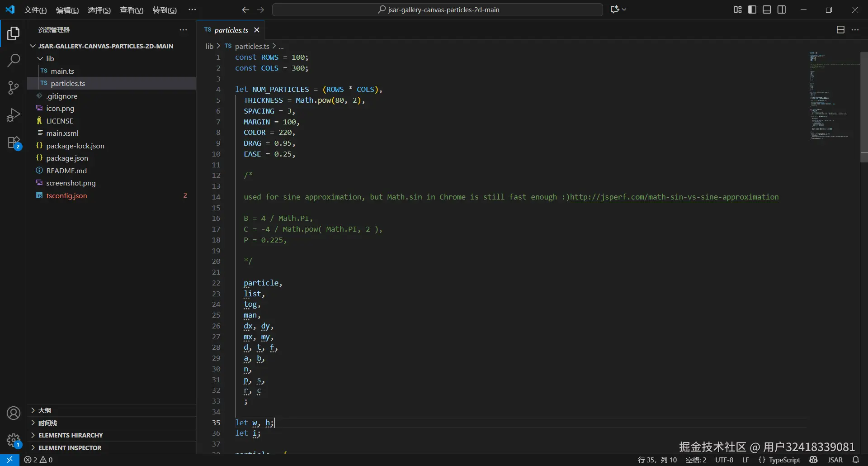Toggle the secondary sidebar visibility
The width and height of the screenshot is (868, 466).
(782, 10)
